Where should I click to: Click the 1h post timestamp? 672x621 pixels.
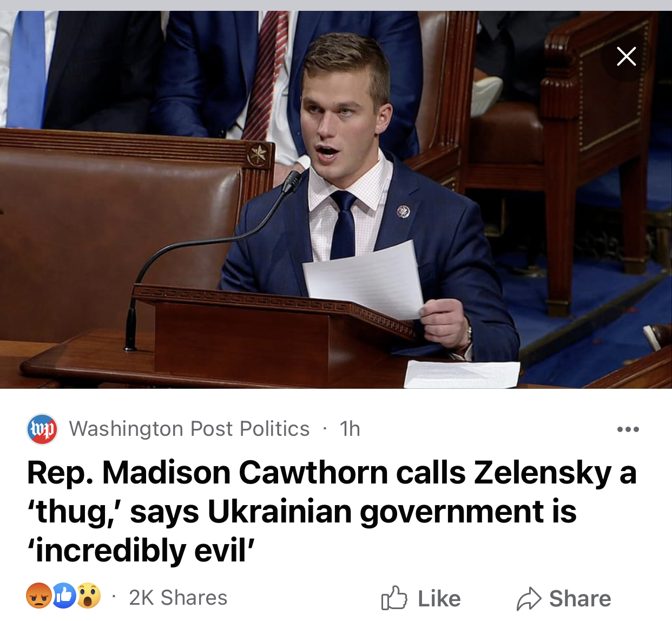pyautogui.click(x=350, y=429)
